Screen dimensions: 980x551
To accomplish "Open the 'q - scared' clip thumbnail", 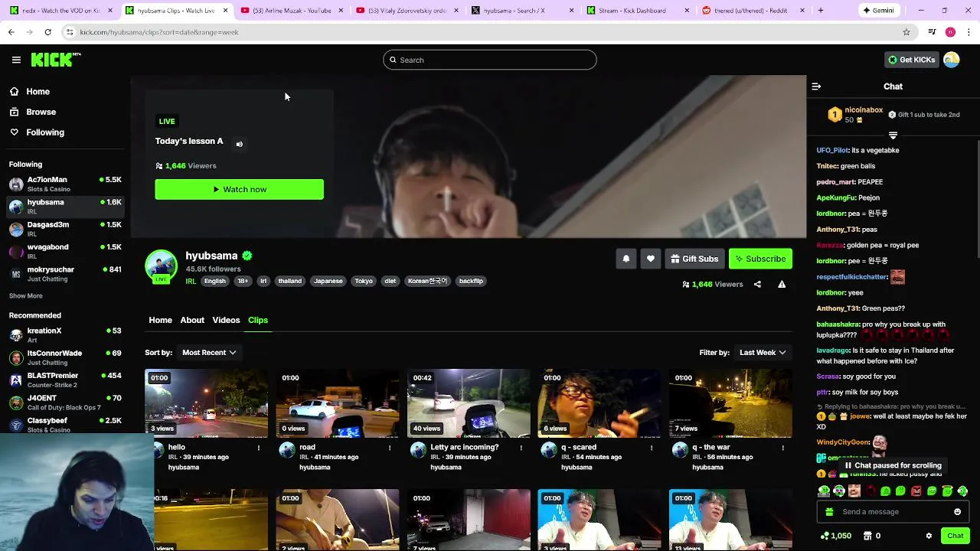I will click(x=599, y=403).
